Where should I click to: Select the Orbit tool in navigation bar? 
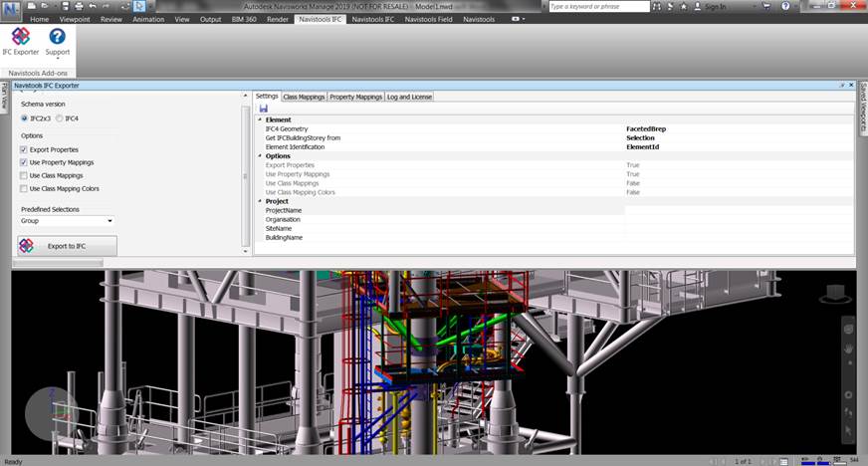click(x=849, y=394)
